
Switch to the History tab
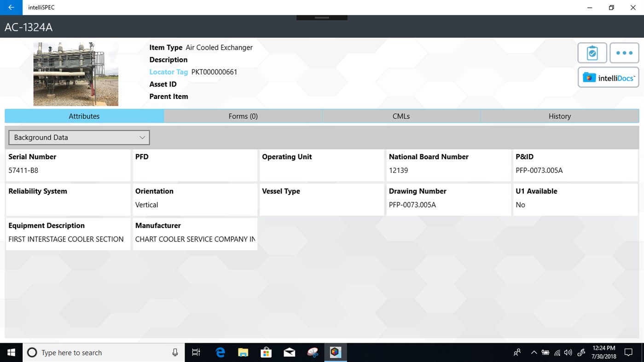point(559,116)
